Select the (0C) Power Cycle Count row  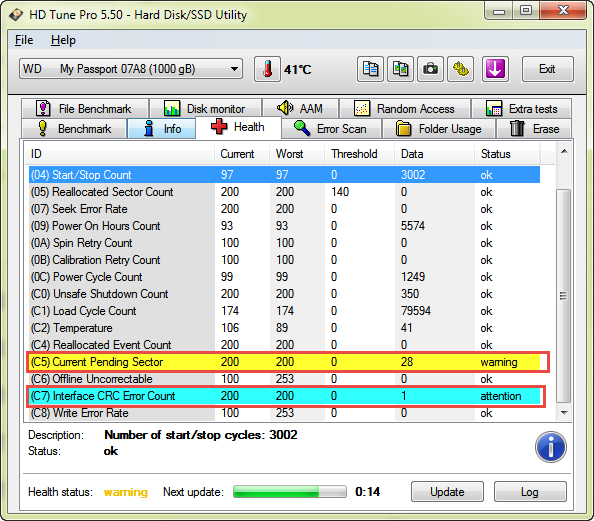click(284, 277)
